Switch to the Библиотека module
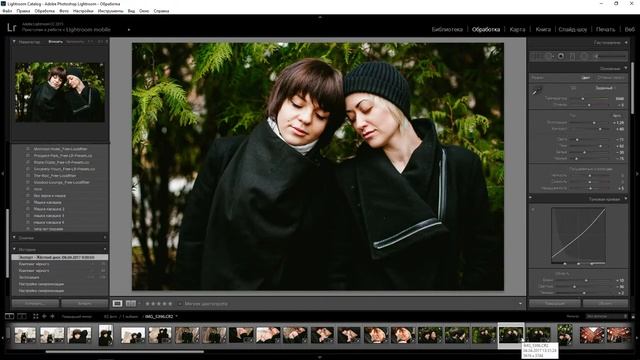Viewport: 640px width, 360px height. [x=447, y=29]
